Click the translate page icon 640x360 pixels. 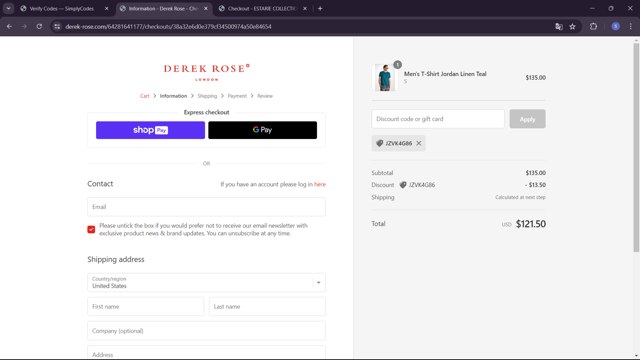tap(559, 27)
